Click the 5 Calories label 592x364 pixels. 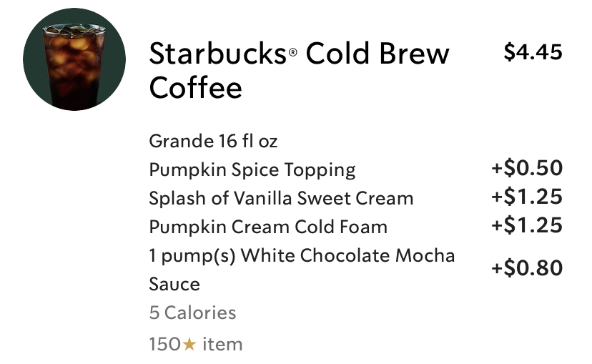[x=192, y=313]
